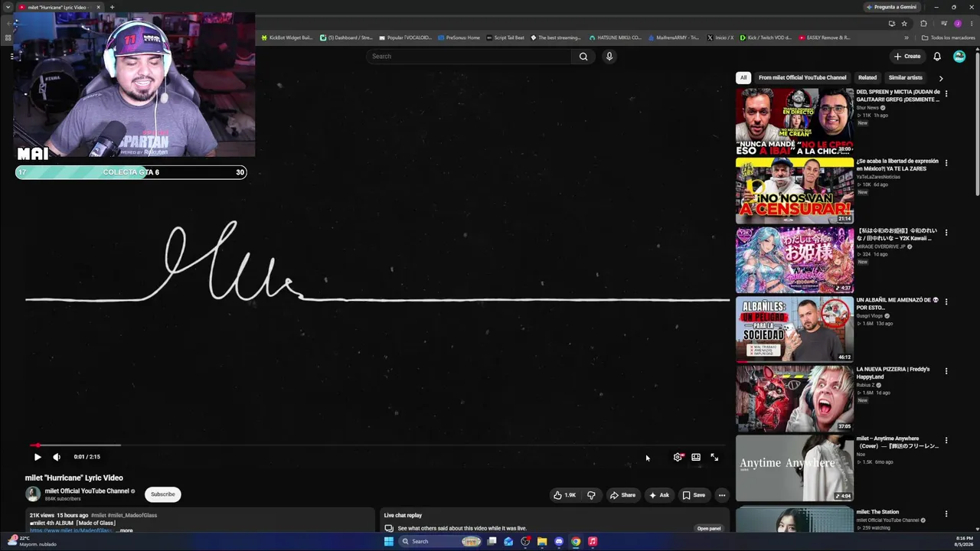Open PreSonus: Home bookmark
The image size is (980, 551).
coord(459,37)
